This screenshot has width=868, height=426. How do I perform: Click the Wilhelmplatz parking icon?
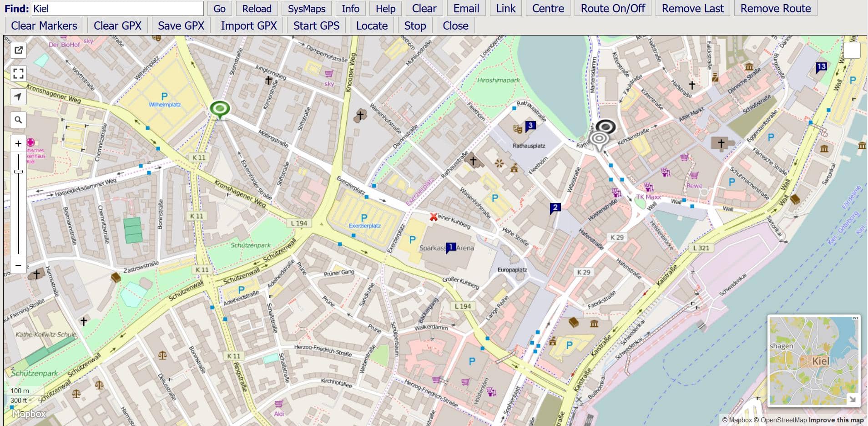[x=164, y=96]
